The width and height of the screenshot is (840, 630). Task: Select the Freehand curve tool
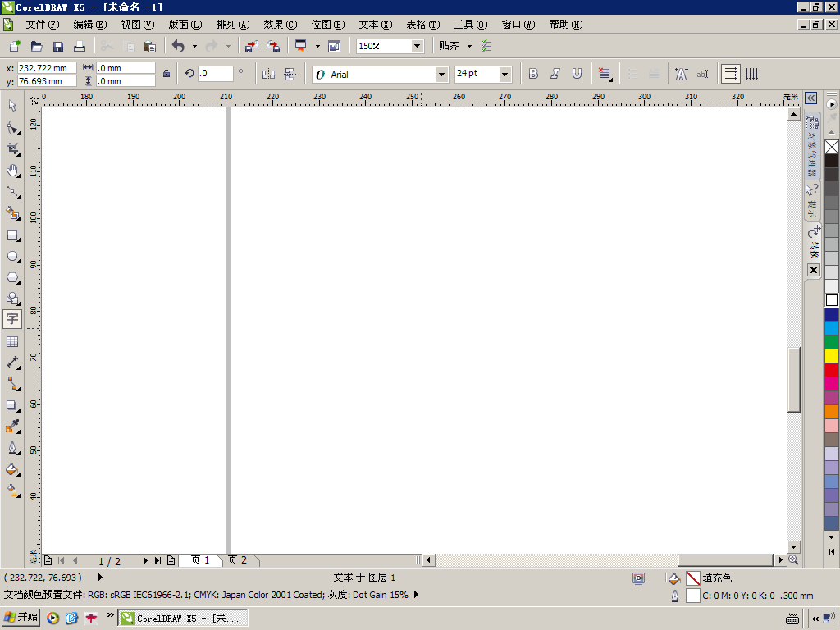(x=12, y=192)
